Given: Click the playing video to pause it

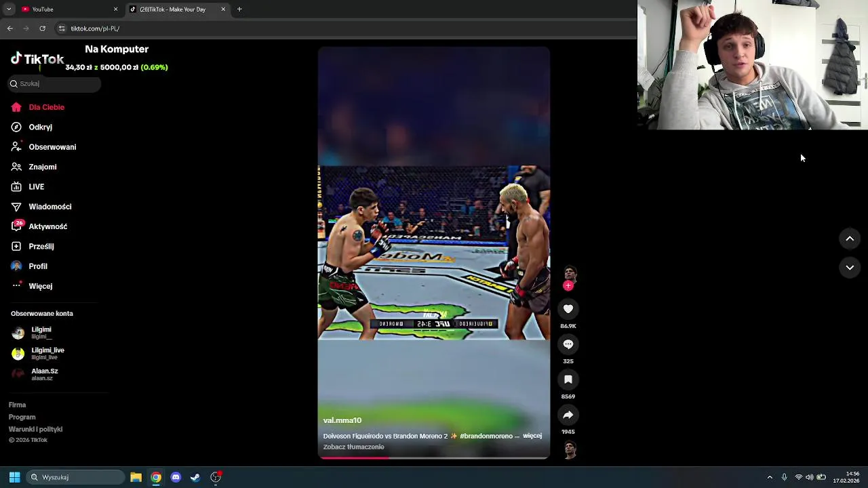Looking at the screenshot, I should pos(434,252).
